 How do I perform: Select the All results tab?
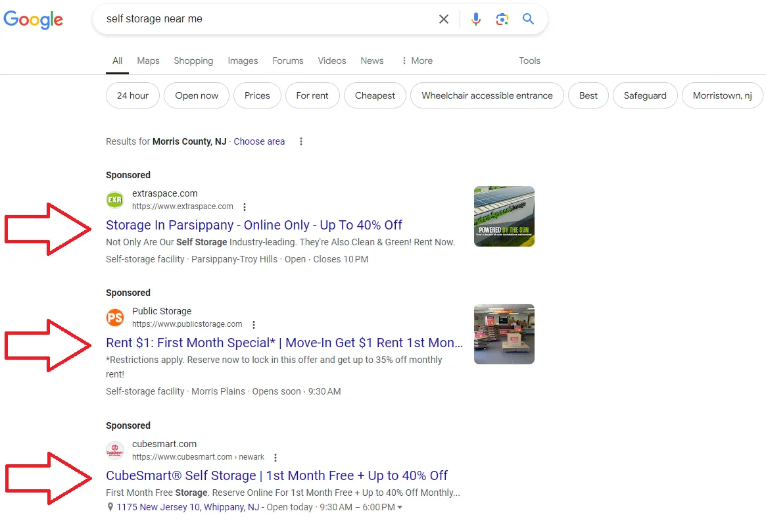click(117, 60)
